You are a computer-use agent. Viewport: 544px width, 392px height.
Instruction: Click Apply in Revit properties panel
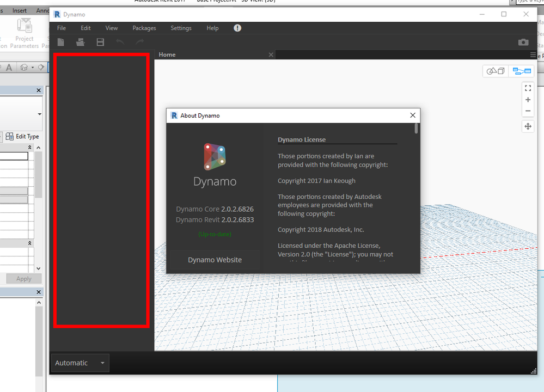(23, 279)
